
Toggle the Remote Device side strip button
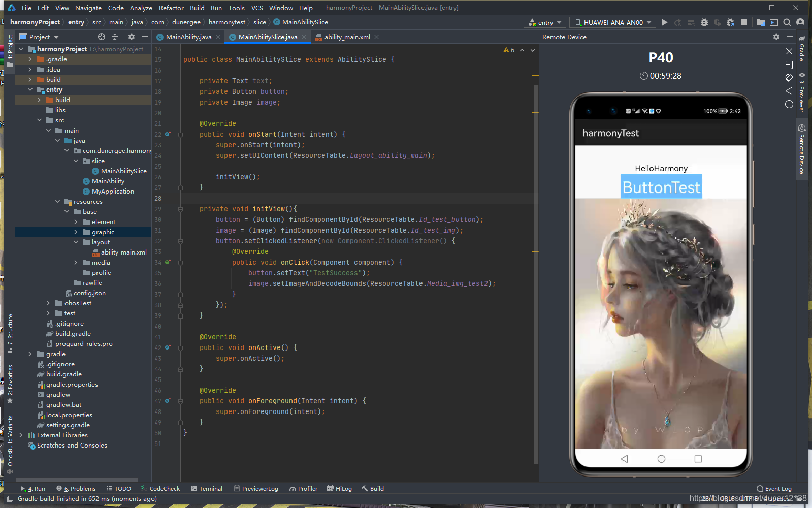tap(802, 149)
